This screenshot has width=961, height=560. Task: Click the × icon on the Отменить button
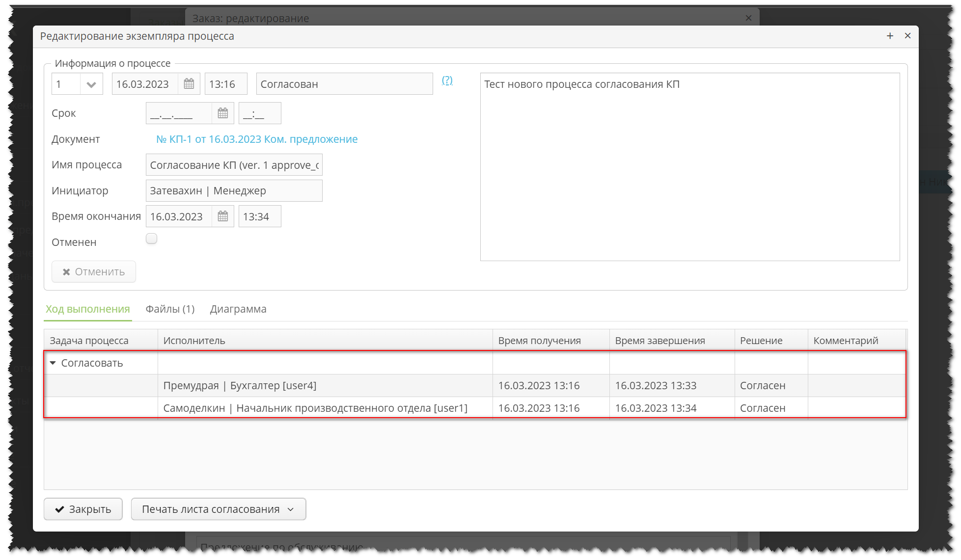(x=67, y=271)
